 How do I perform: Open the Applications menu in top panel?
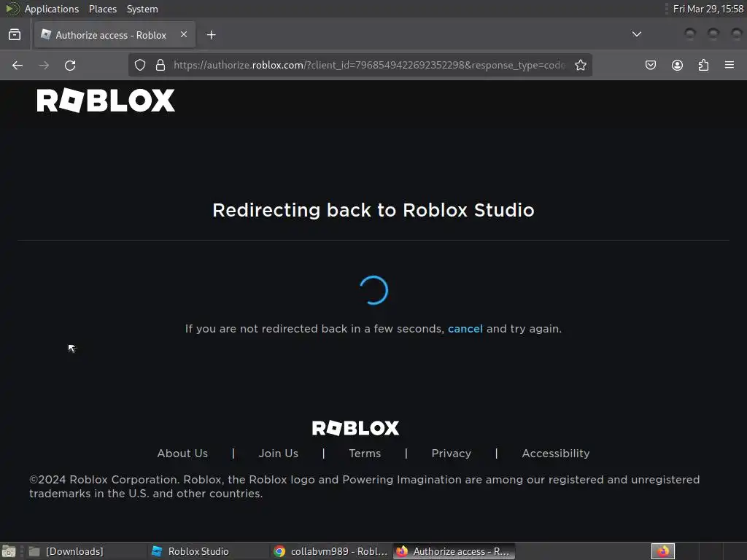tap(52, 9)
